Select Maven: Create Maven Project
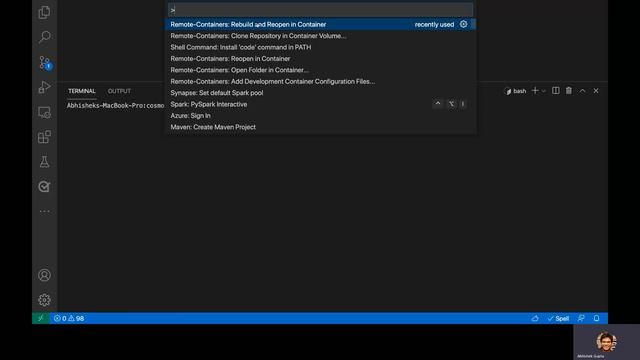Viewport: 640px width, 360px height. [320, 127]
